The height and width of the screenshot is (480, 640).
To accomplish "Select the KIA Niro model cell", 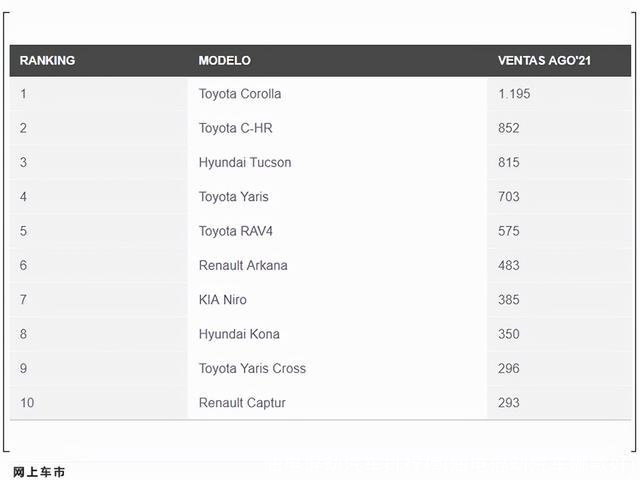I will click(x=223, y=299).
